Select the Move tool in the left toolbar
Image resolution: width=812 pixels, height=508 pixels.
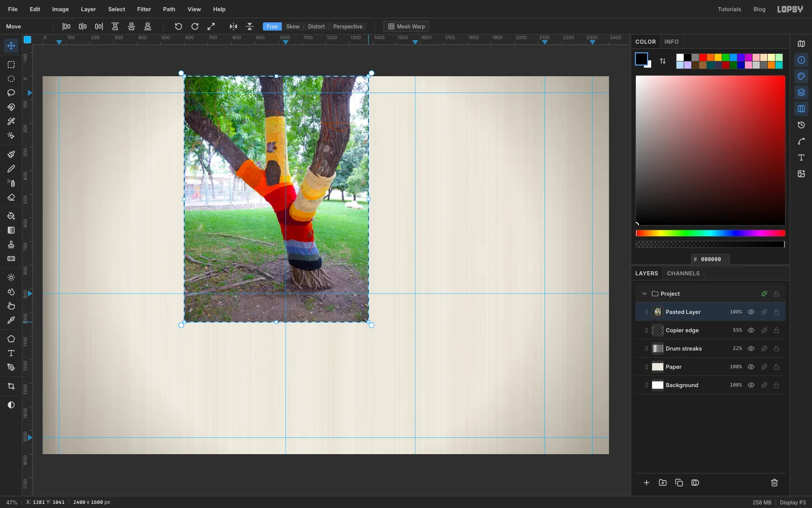pyautogui.click(x=11, y=46)
